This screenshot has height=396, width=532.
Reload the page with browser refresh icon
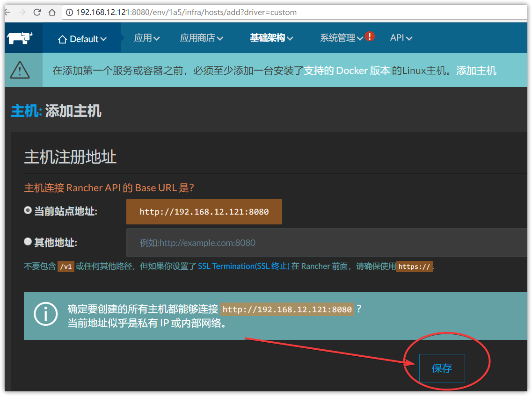pyautogui.click(x=37, y=12)
